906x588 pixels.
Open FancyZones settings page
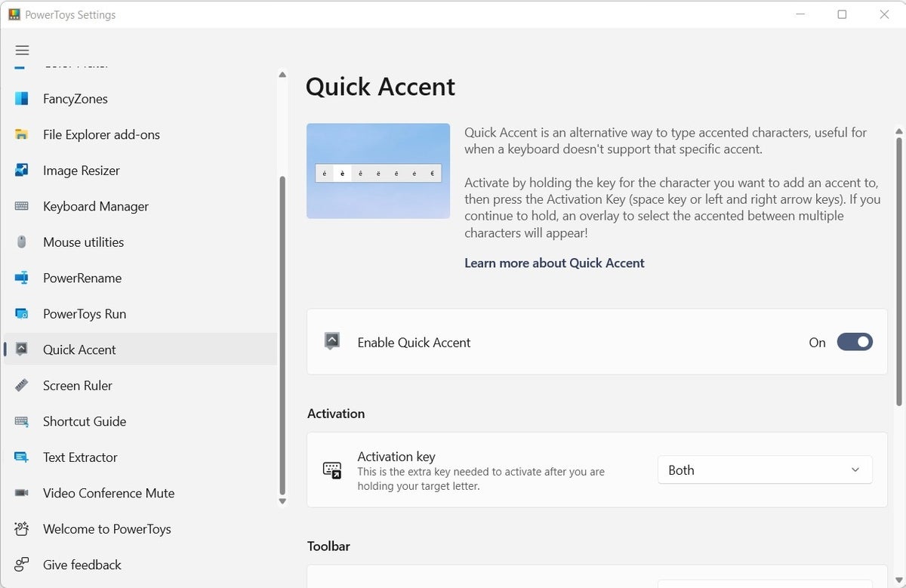[x=140, y=99]
